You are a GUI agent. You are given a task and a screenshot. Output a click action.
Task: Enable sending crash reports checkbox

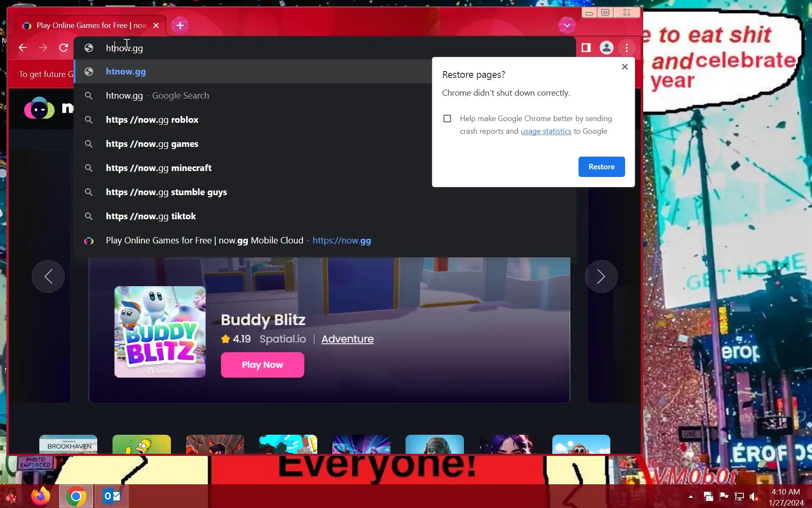(447, 119)
